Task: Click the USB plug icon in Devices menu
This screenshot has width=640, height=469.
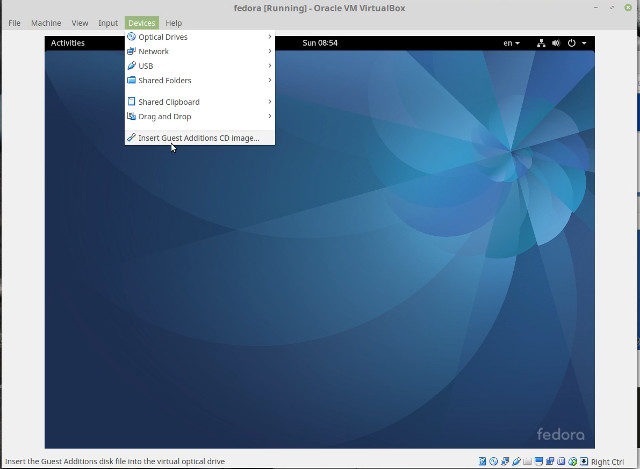Action: pyautogui.click(x=131, y=66)
